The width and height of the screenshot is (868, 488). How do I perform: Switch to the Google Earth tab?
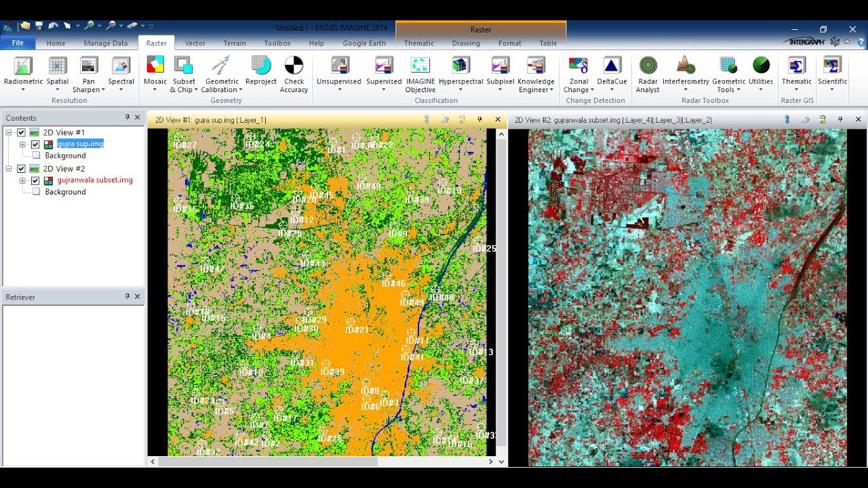tap(364, 43)
